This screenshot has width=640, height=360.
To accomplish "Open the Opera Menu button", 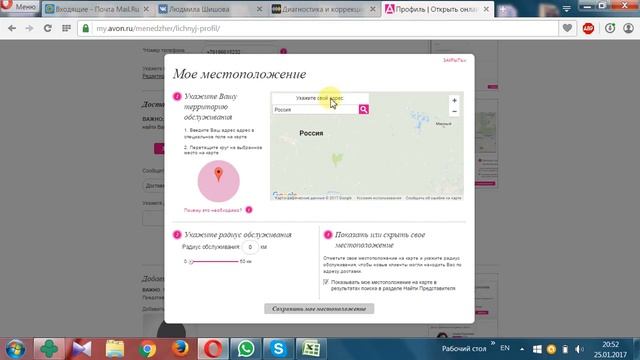I will coord(20,6).
